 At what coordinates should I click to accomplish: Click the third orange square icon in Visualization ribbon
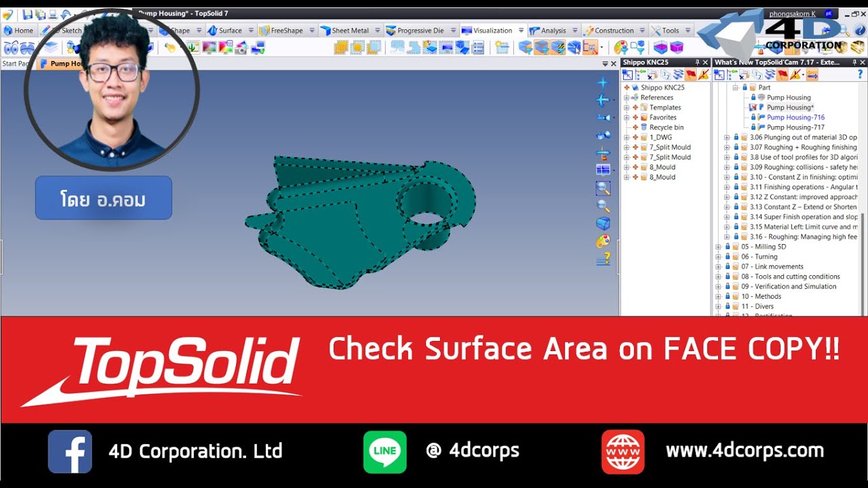373,47
